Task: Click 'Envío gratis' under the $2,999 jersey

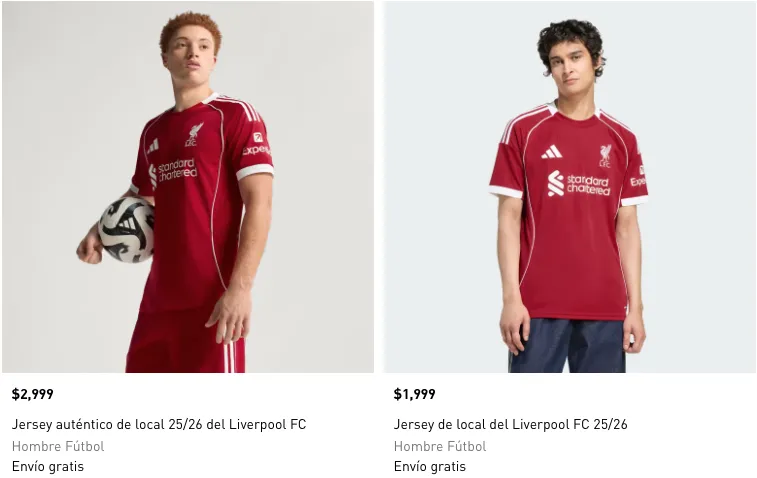Action: tap(48, 466)
